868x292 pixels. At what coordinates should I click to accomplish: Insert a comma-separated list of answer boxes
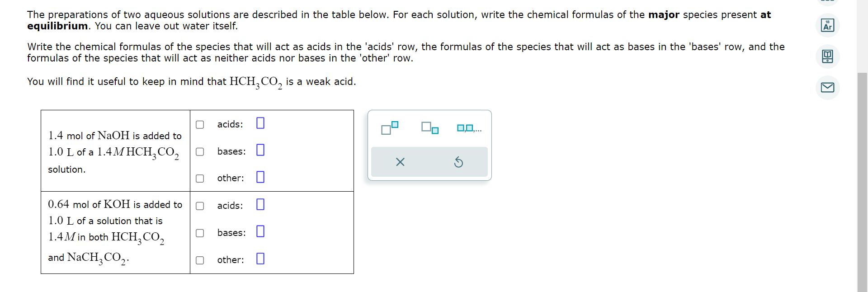click(x=468, y=128)
